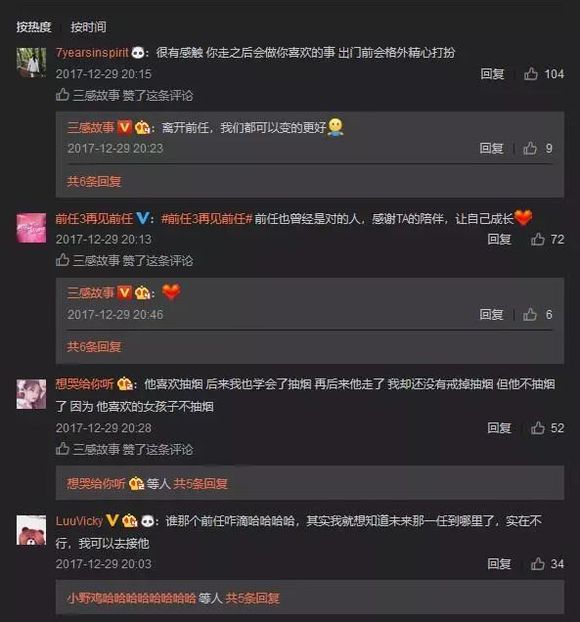Open the pink avatar of 前任3再见前任
This screenshot has height=622, width=580.
31,228
